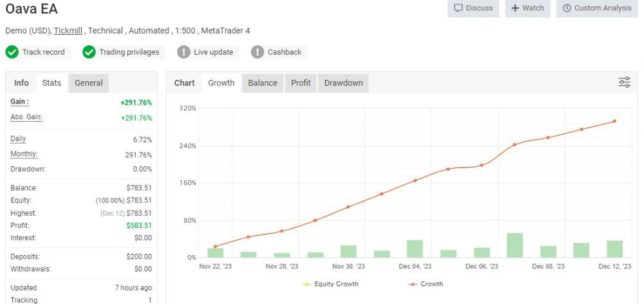
Task: Open the chart settings sliders icon
Action: 624,82
